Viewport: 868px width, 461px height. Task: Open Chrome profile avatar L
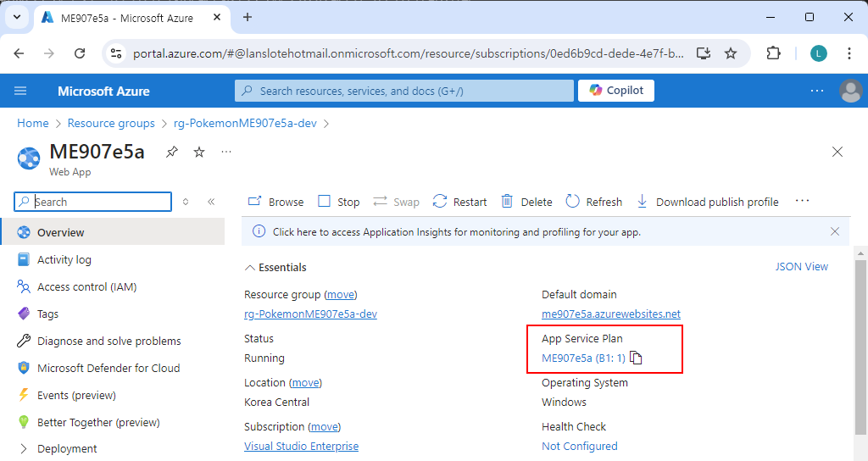point(819,53)
